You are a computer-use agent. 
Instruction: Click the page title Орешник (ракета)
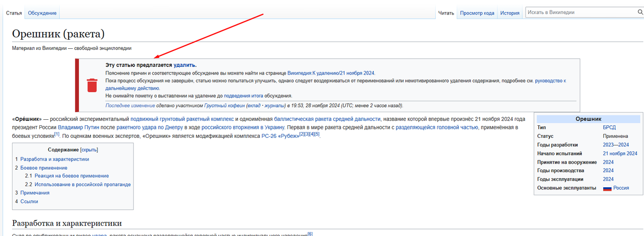58,34
